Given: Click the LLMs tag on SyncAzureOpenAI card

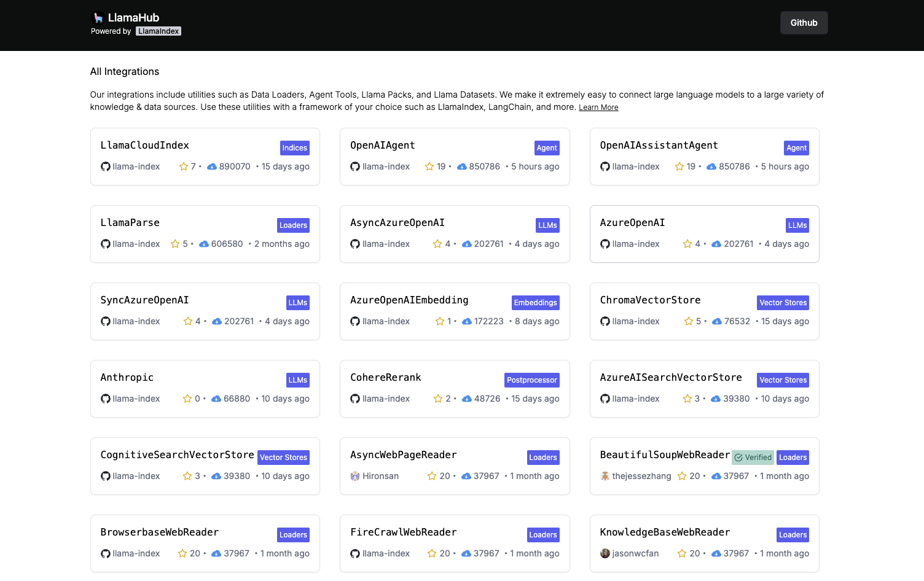Looking at the screenshot, I should click(x=298, y=303).
